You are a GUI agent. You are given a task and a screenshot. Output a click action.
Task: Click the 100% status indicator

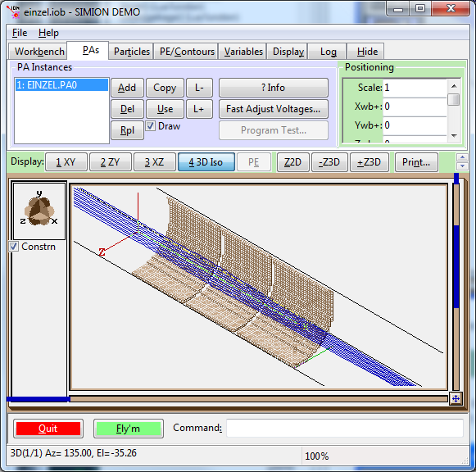[316, 456]
